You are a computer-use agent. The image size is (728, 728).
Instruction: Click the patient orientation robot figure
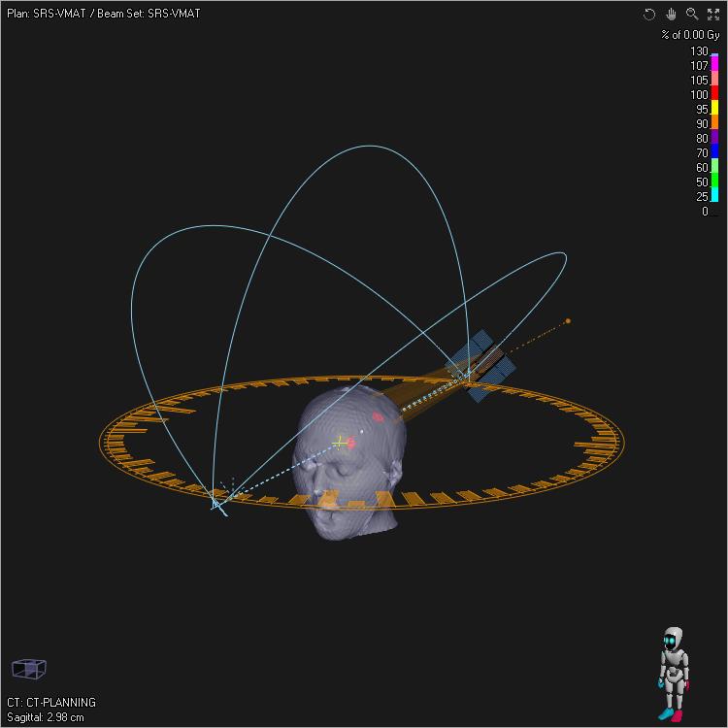(x=674, y=674)
